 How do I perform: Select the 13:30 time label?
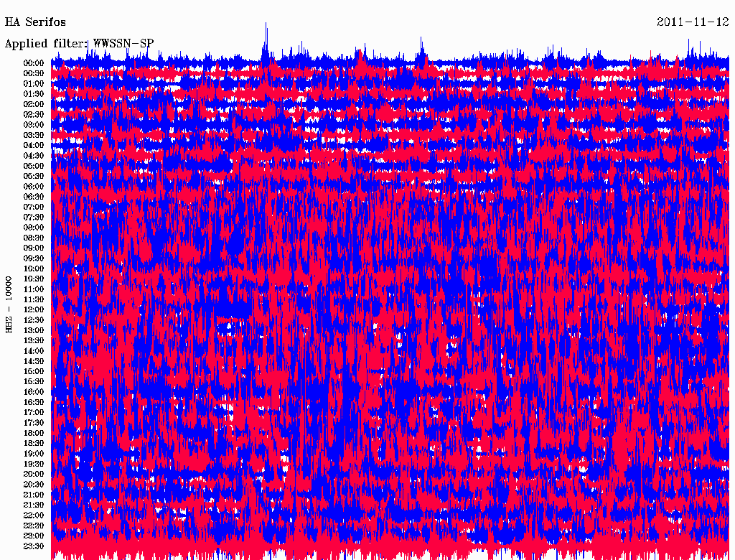pyautogui.click(x=34, y=341)
